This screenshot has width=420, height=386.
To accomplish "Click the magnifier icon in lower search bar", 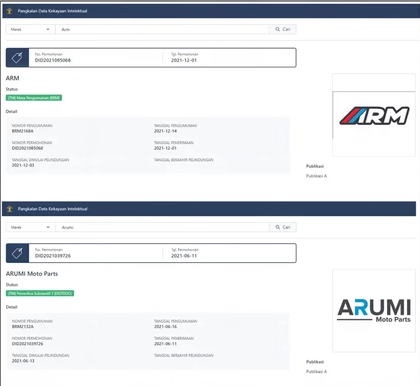I will pyautogui.click(x=277, y=227).
